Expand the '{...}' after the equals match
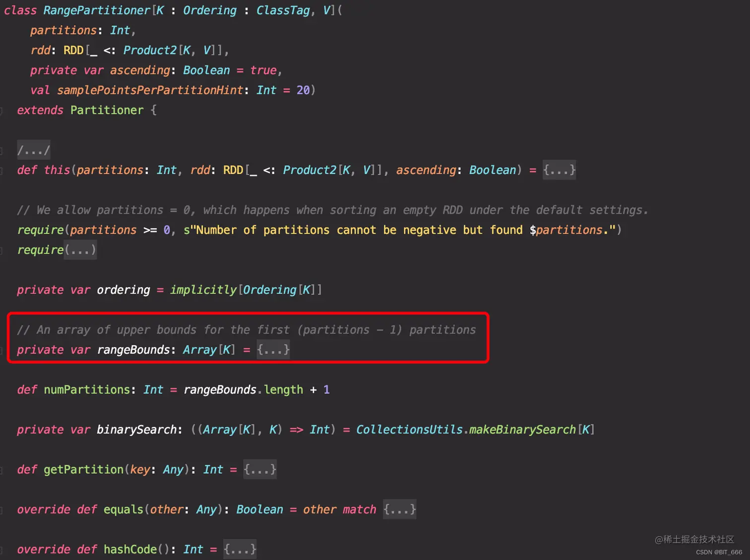This screenshot has width=750, height=560. pos(400,509)
